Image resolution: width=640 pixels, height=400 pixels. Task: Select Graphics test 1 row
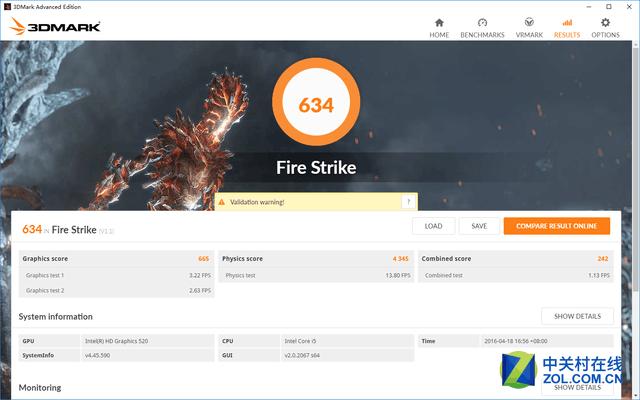[117, 276]
